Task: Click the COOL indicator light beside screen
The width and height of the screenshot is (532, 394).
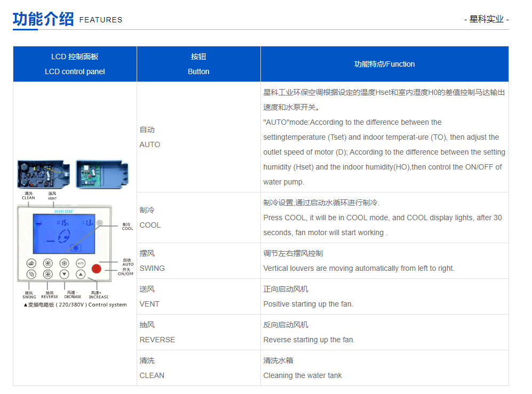Action: pos(100,223)
